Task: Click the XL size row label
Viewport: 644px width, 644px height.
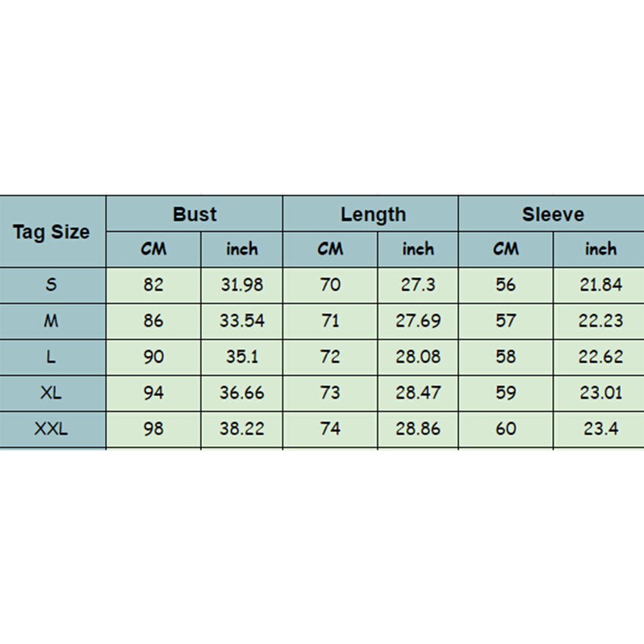Action: pyautogui.click(x=51, y=393)
